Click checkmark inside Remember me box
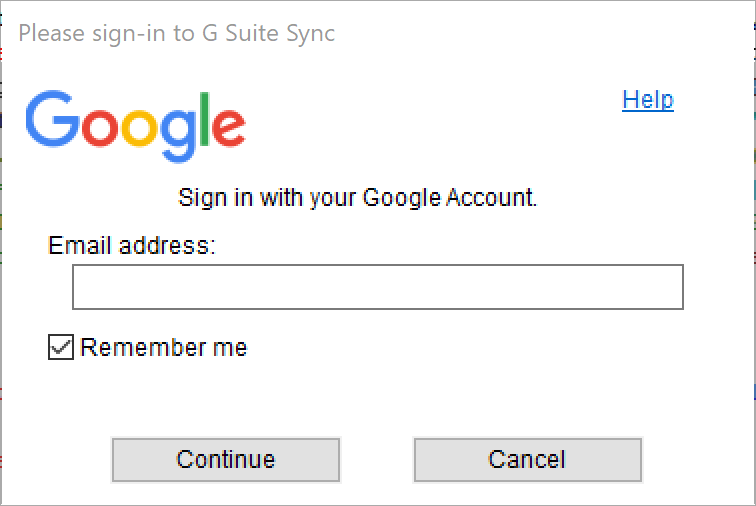This screenshot has height=506, width=756. [61, 347]
